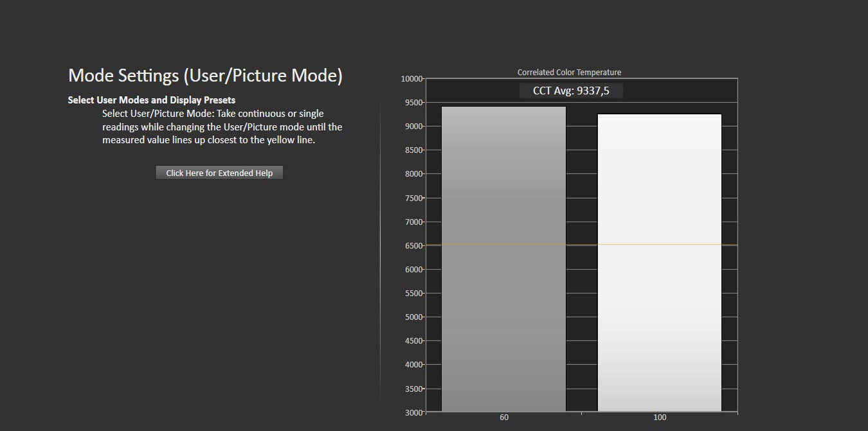
Task: Click the CCT Avg: 9337,5 readout
Action: [571, 91]
